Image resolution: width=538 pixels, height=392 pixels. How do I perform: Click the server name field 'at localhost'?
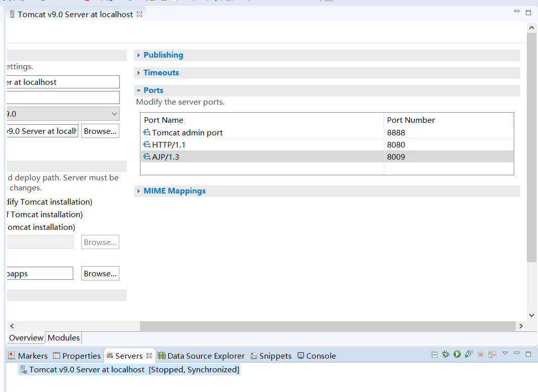pos(63,82)
